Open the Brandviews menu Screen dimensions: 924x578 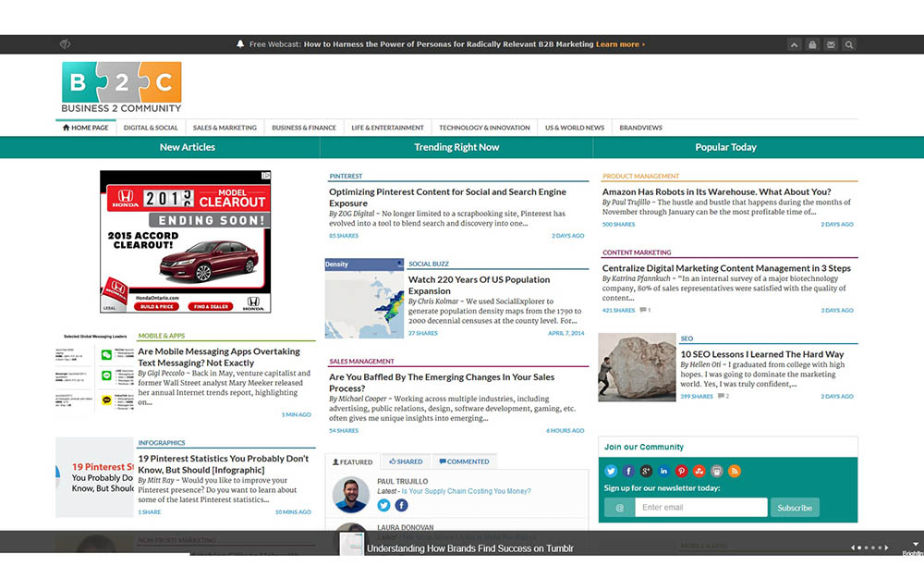coord(640,128)
